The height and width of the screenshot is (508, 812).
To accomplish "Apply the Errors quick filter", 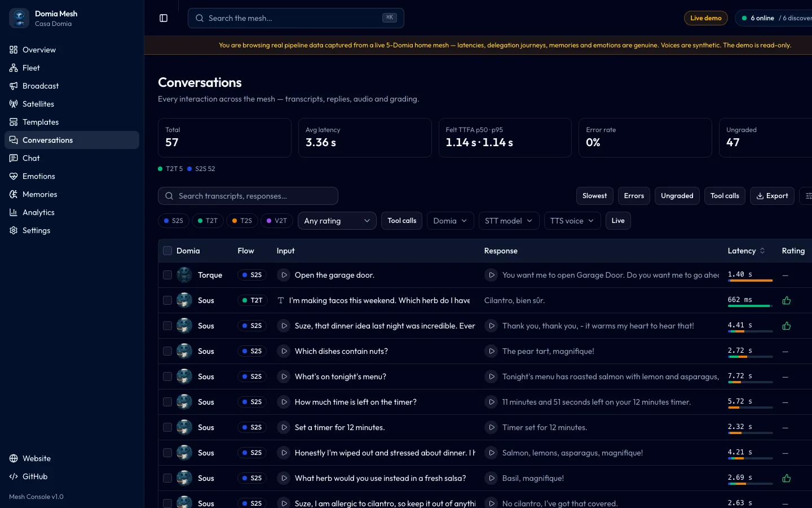I will tap(634, 196).
